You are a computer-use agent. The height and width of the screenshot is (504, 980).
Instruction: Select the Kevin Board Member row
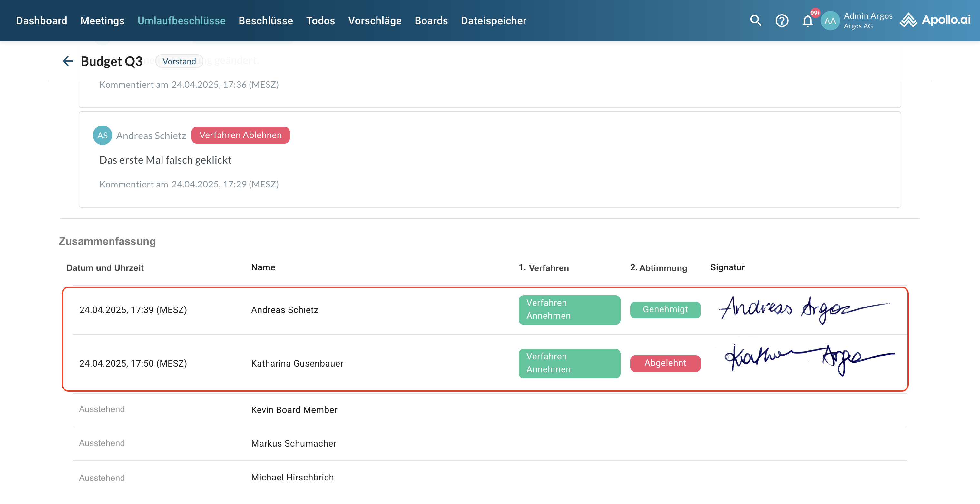(294, 410)
